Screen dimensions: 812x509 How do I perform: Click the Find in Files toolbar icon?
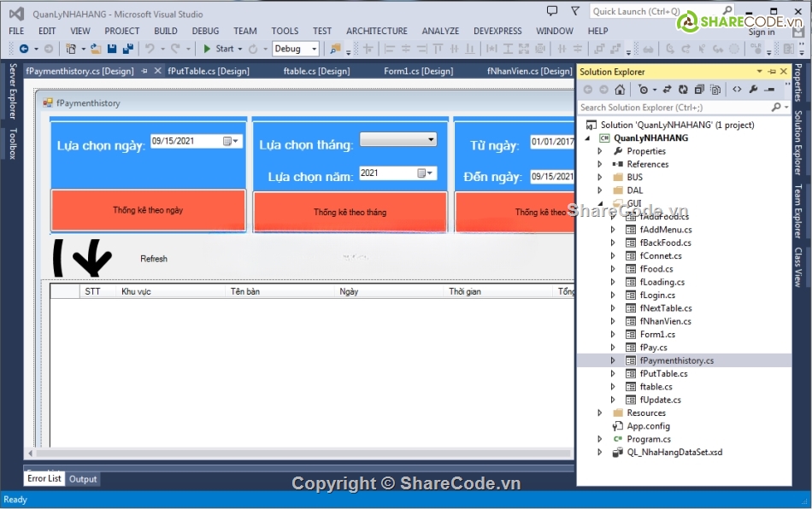pyautogui.click(x=336, y=49)
